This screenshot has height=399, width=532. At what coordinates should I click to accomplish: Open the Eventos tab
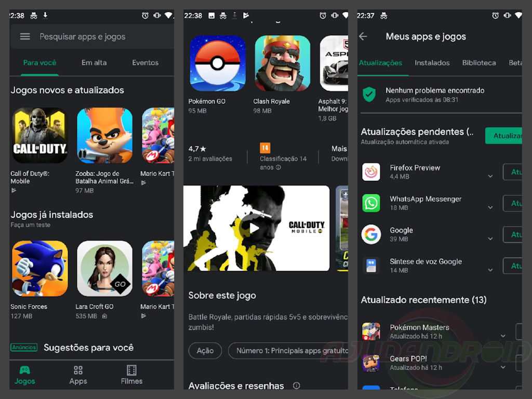145,63
